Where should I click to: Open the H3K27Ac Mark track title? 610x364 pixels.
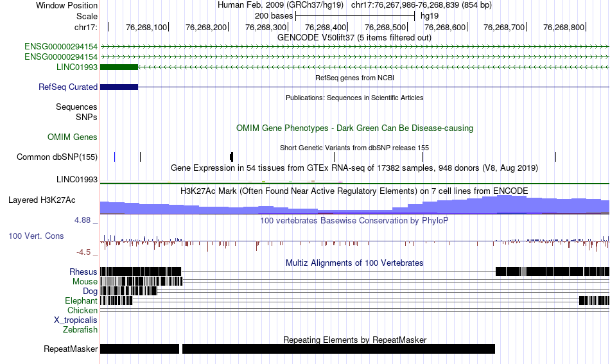coord(354,191)
